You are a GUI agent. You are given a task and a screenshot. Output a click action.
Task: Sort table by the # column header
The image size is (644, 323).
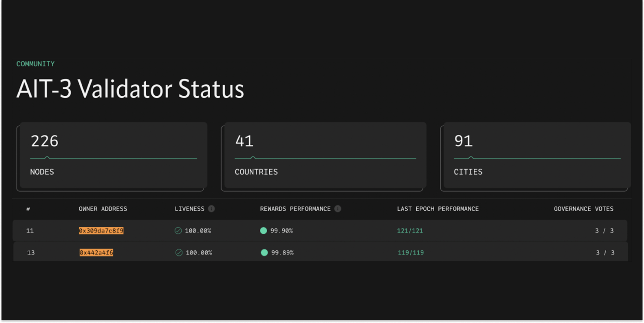click(28, 209)
